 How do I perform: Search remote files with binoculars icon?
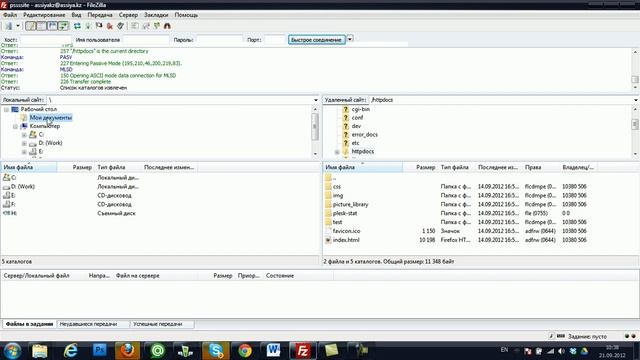(167, 26)
